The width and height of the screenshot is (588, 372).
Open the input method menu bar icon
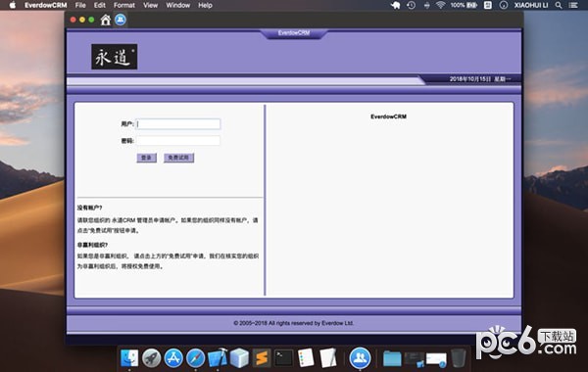487,5
